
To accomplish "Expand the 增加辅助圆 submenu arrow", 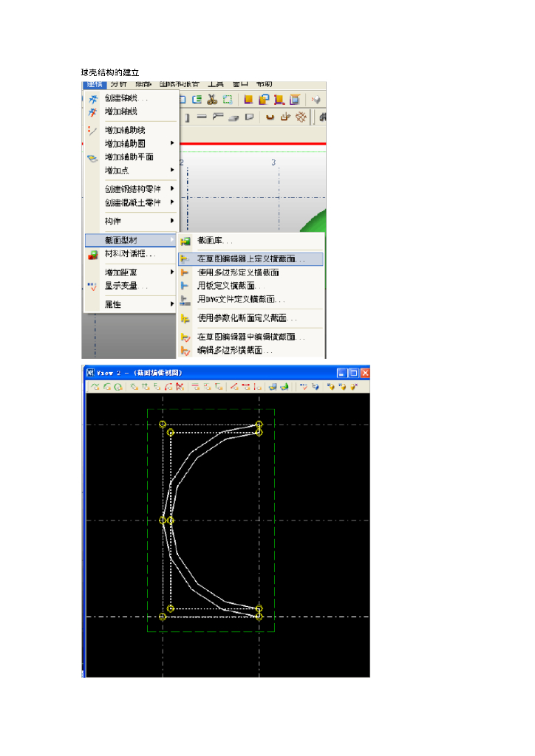I will tap(172, 142).
